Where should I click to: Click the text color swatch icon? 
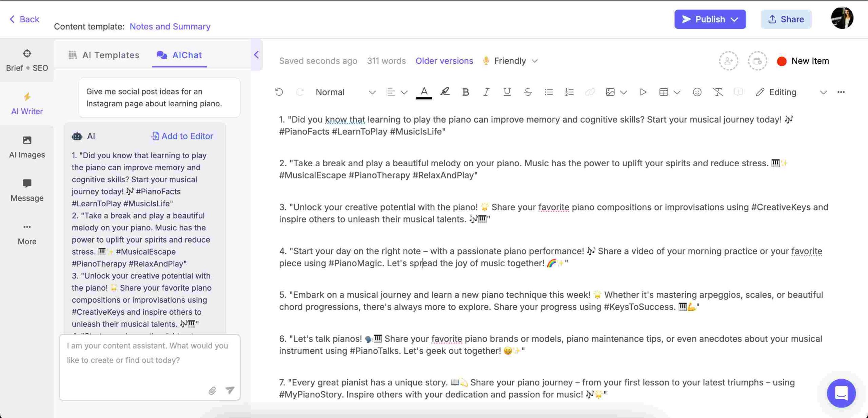pos(423,92)
